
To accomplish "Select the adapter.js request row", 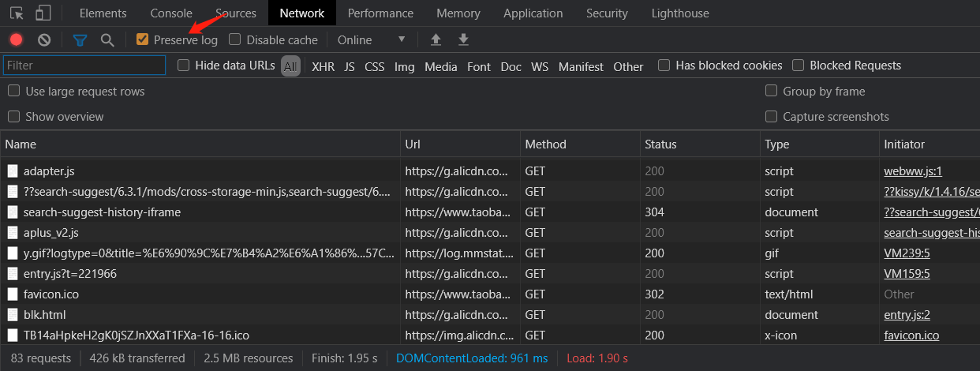I will [49, 171].
